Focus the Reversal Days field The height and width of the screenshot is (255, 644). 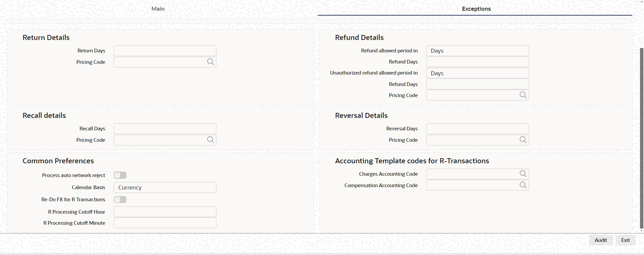(477, 129)
